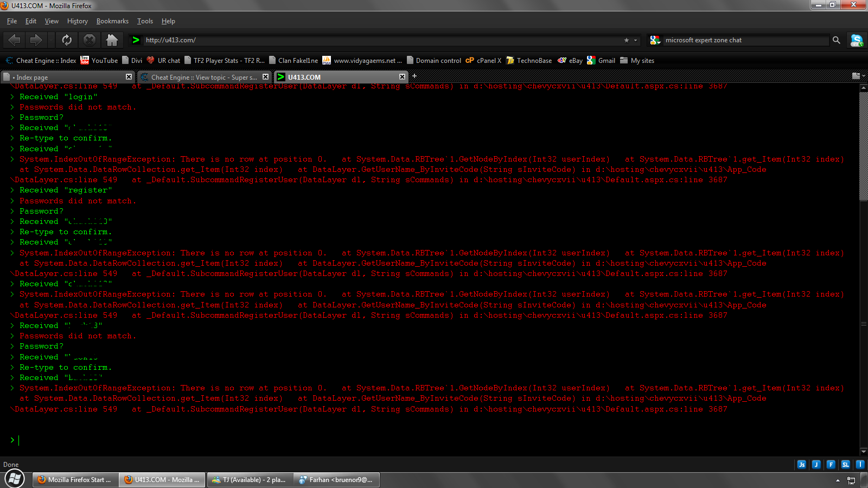
Task: Reload the current page
Action: 67,40
